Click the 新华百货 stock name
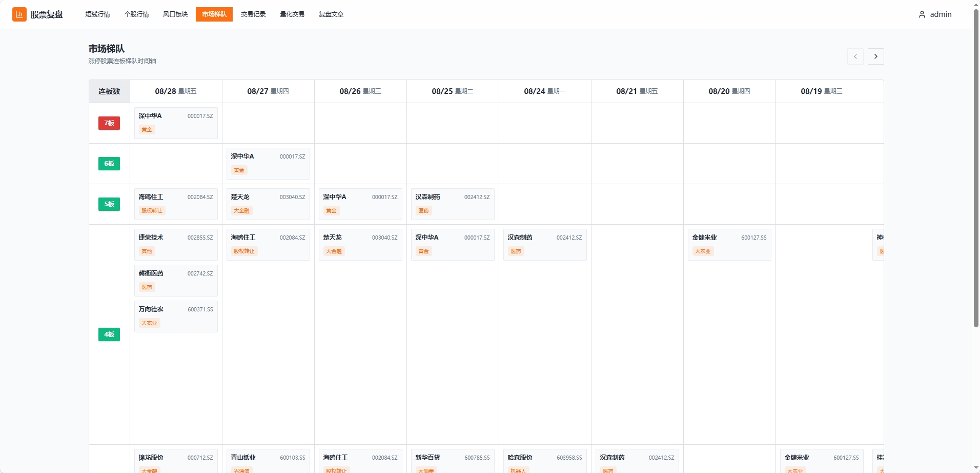The height and width of the screenshot is (473, 980). pyautogui.click(x=428, y=458)
